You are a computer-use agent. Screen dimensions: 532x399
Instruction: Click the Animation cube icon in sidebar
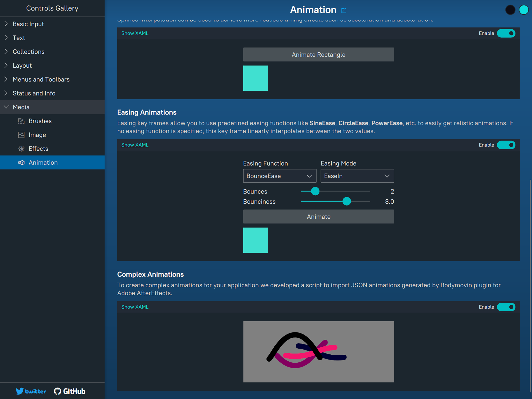point(22,162)
